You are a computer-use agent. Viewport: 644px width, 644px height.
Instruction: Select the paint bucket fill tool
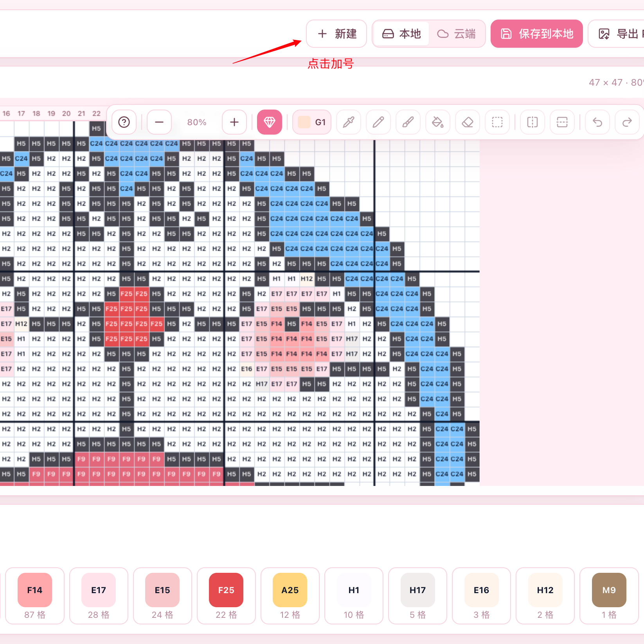pyautogui.click(x=438, y=122)
